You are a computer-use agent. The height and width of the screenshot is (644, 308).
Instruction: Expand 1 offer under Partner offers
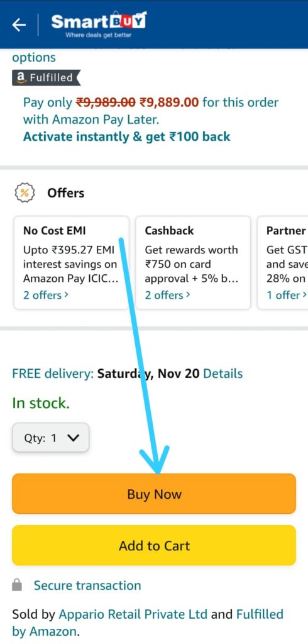coord(287,284)
